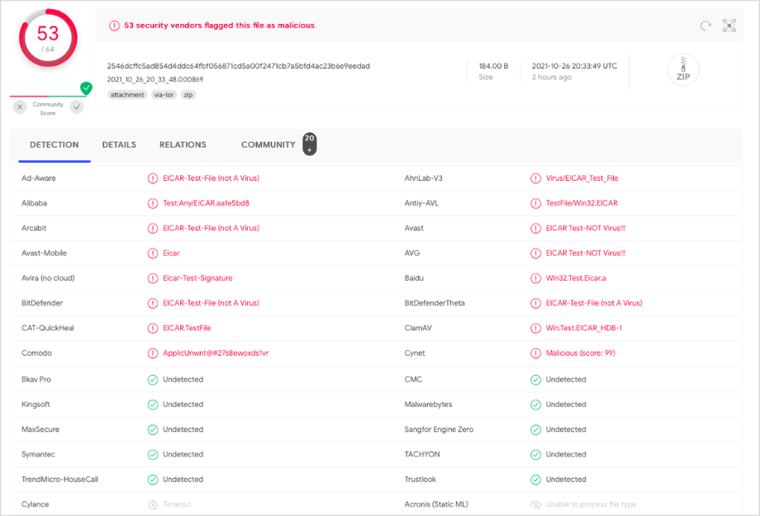
Task: Click the file name 2021_10_26_20_33_48.000869
Action: pos(155,79)
